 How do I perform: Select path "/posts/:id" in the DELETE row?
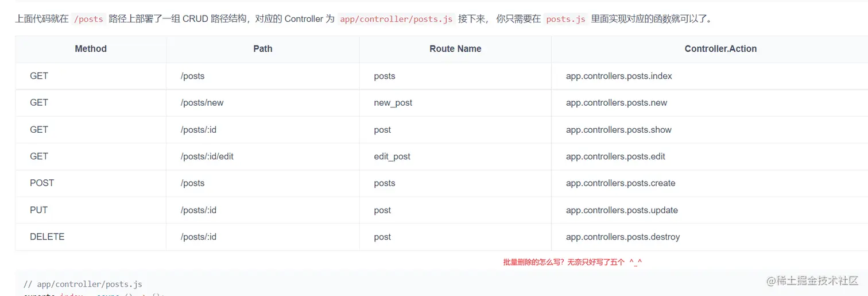(199, 237)
